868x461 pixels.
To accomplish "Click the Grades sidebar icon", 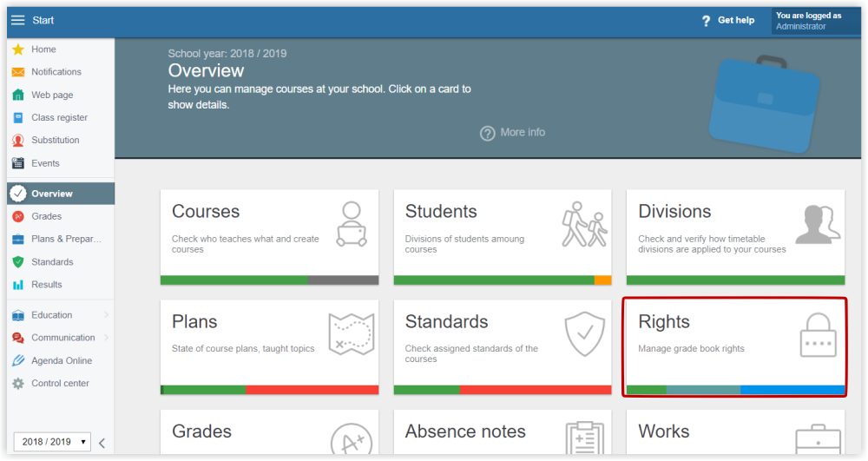I will [x=18, y=216].
